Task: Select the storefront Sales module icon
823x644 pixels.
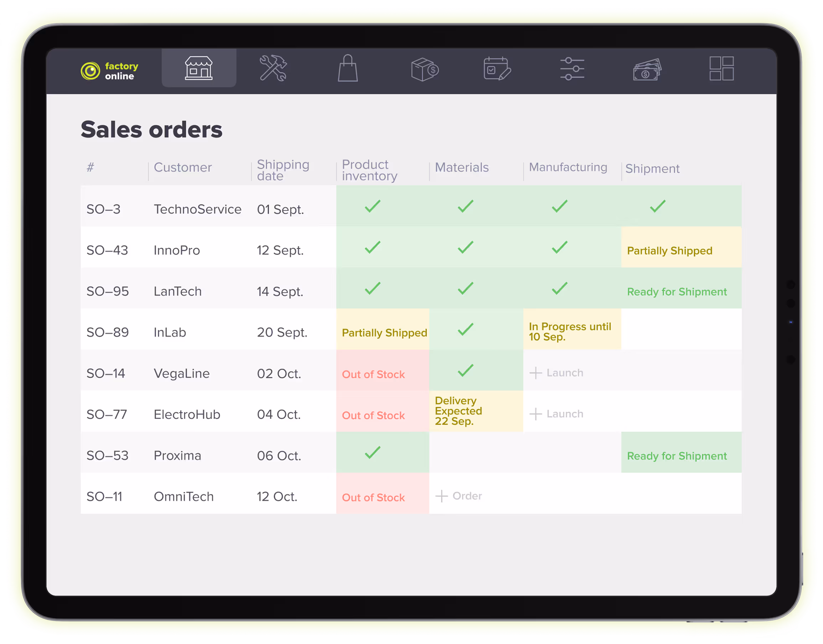Action: (x=199, y=69)
